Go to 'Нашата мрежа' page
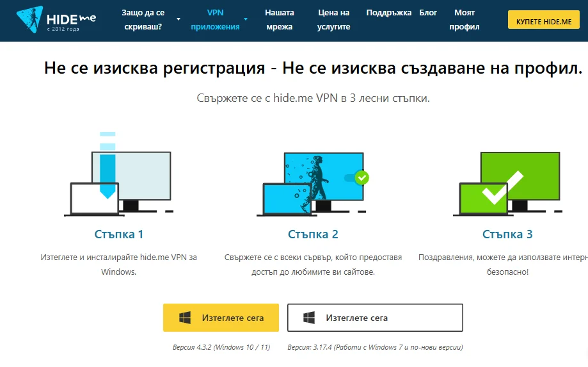 click(x=280, y=19)
